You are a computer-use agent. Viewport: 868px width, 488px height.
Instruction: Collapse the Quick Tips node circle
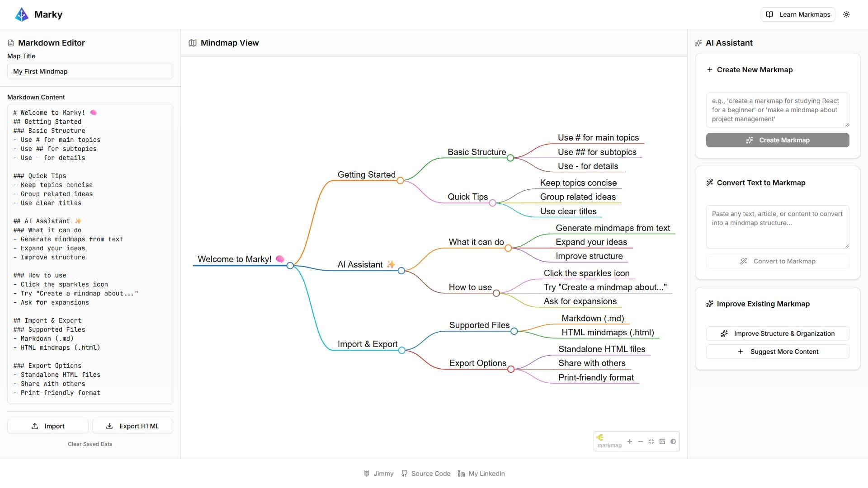493,203
